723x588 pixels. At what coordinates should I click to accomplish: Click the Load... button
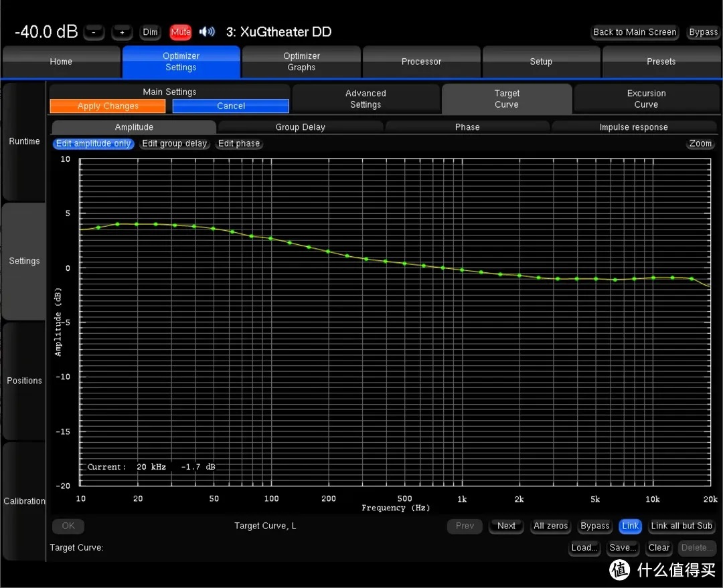click(x=584, y=548)
